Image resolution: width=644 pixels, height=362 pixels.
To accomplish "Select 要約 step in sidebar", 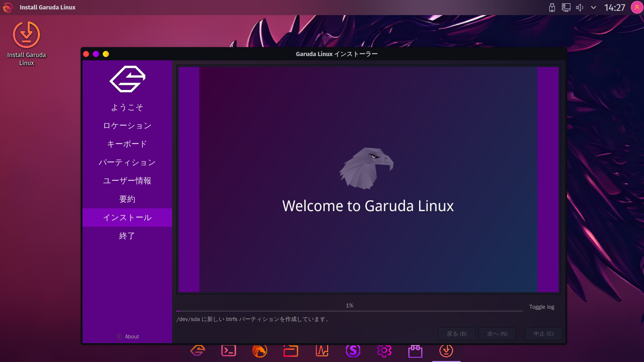I will coord(127,199).
